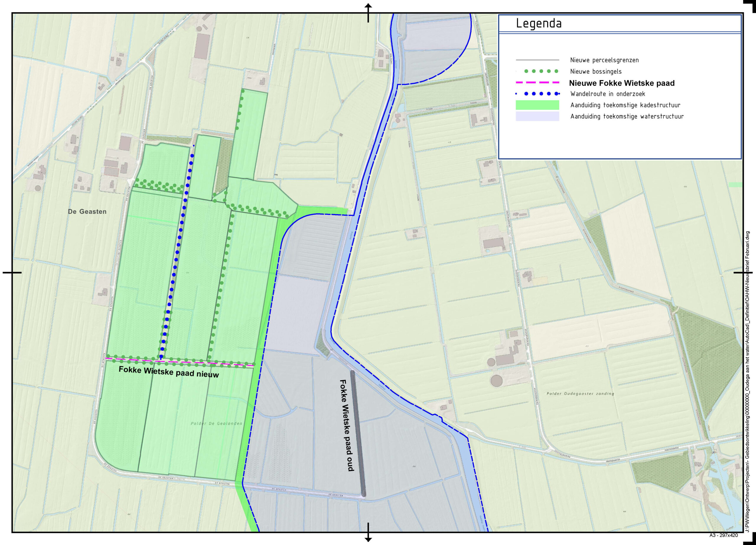The width and height of the screenshot is (756, 545).
Task: Click the 'De Geasten' place name label
Action: coord(87,212)
